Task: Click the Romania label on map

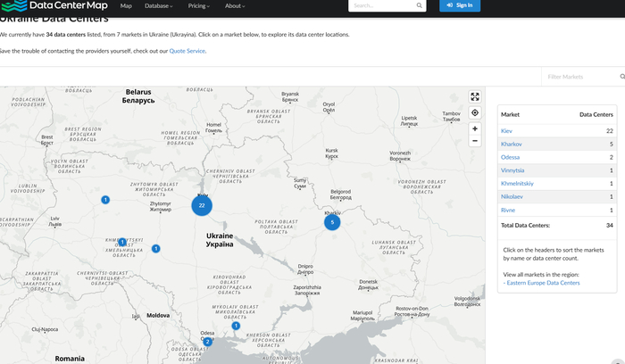Action: (70, 359)
